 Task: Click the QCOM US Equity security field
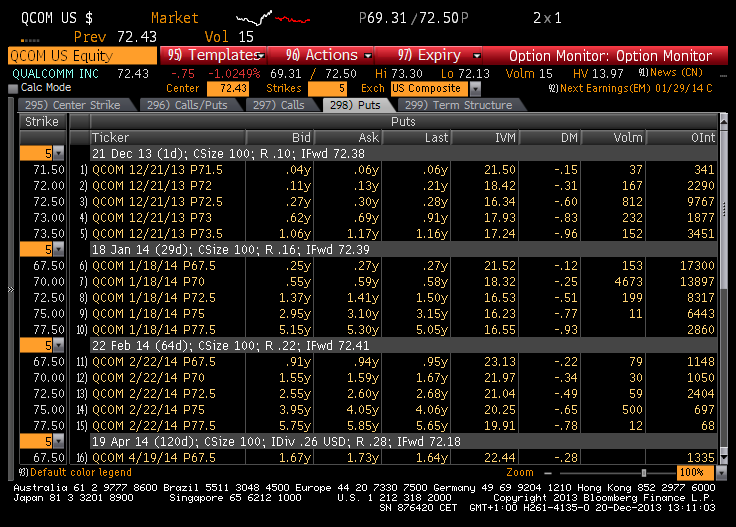pyautogui.click(x=82, y=55)
